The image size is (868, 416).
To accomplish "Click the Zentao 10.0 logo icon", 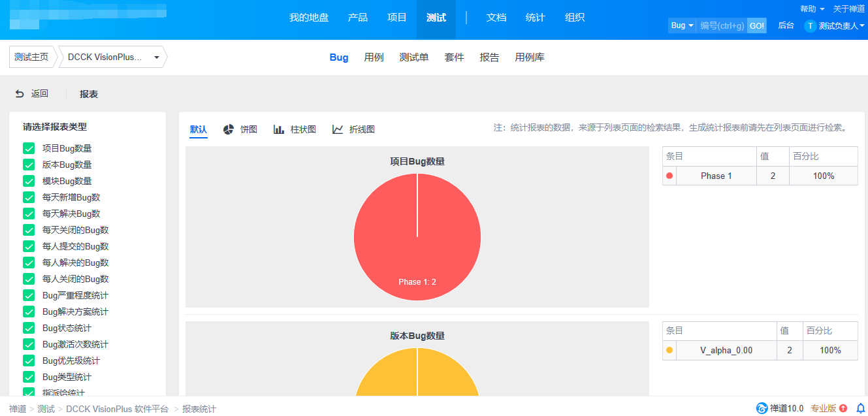I will click(762, 408).
